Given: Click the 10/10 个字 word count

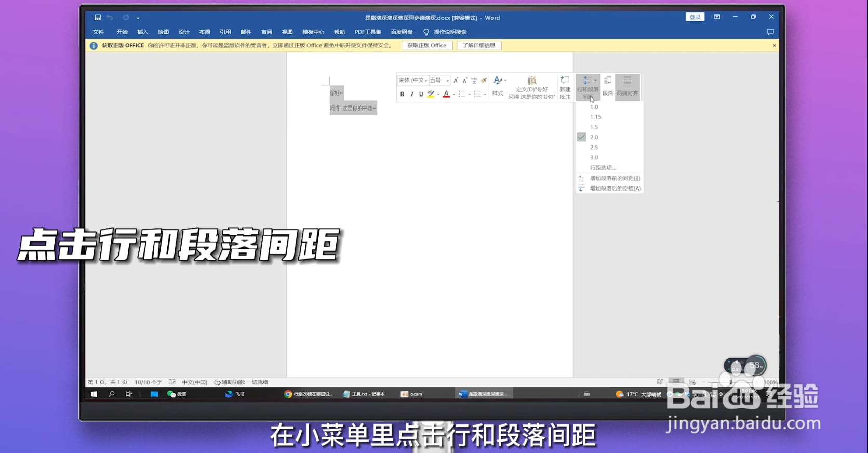Looking at the screenshot, I should pos(149,382).
